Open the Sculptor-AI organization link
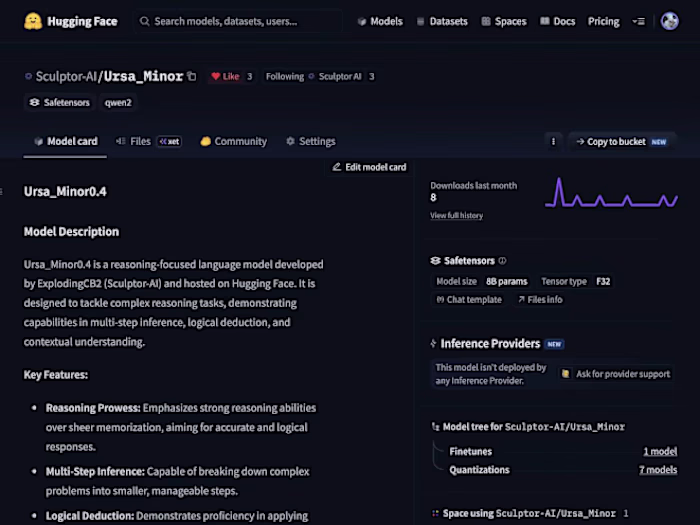The height and width of the screenshot is (525, 700). pyautogui.click(x=66, y=76)
